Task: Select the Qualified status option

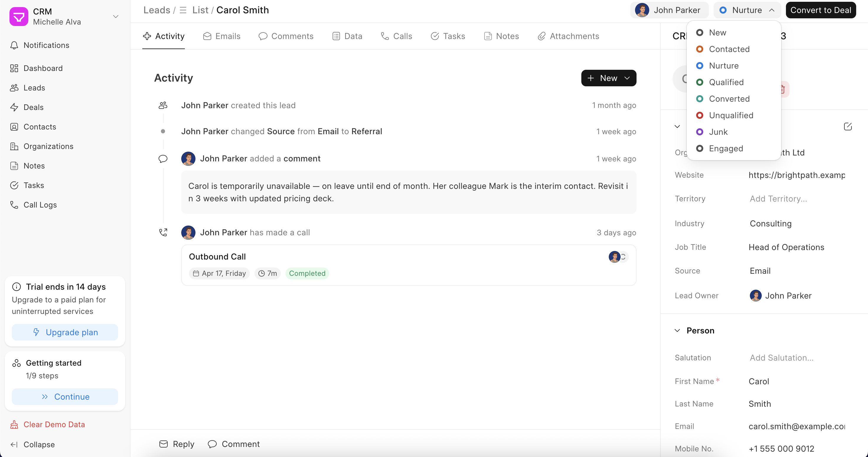Action: pyautogui.click(x=726, y=82)
